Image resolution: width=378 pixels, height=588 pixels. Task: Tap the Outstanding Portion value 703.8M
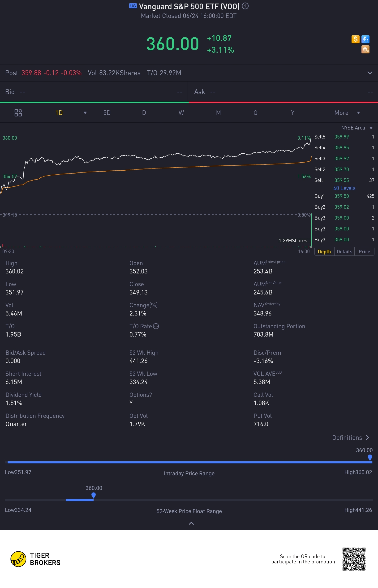263,334
